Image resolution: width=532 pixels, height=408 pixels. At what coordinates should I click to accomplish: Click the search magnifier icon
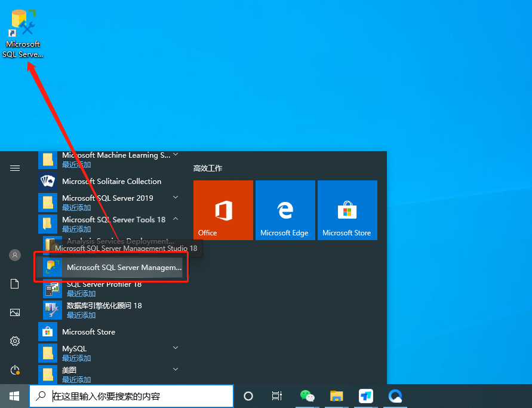41,396
